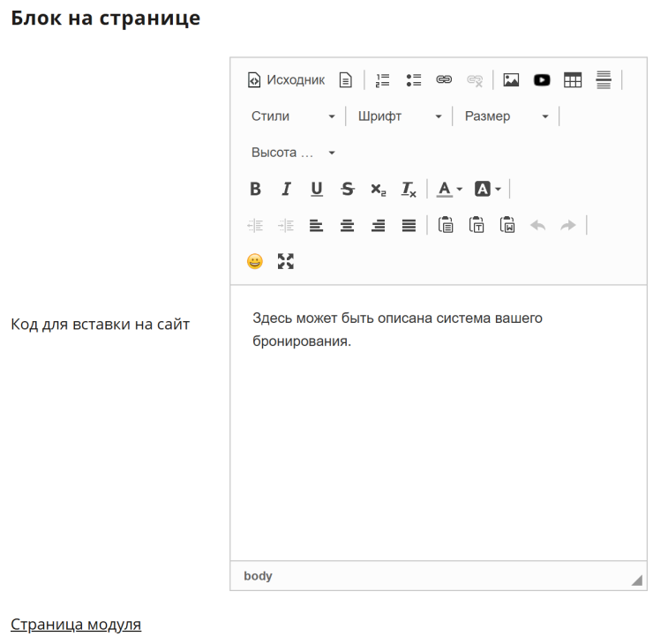
Task: Open the Стили dropdown
Action: [x=293, y=116]
